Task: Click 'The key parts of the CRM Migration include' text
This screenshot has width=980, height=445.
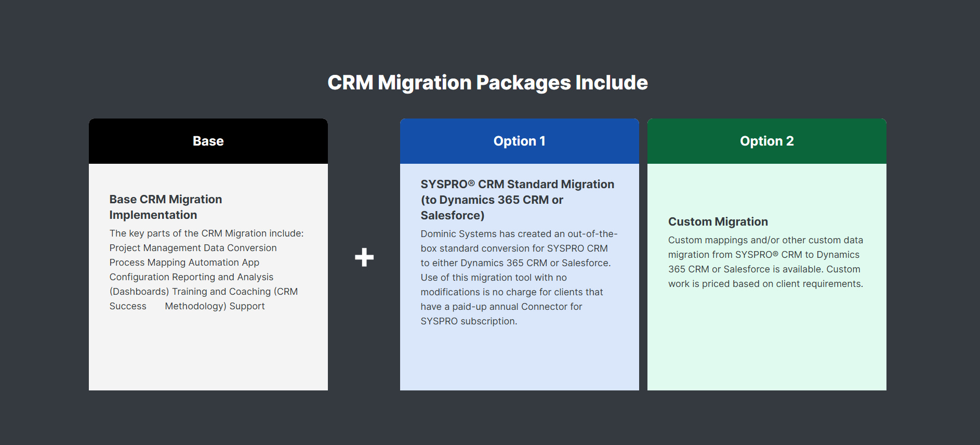Action: tap(206, 233)
